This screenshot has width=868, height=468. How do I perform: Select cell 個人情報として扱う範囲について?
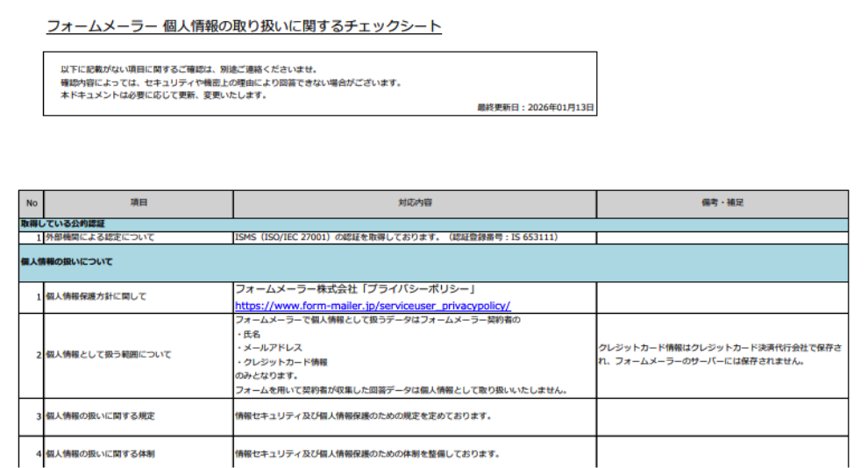pyautogui.click(x=139, y=355)
